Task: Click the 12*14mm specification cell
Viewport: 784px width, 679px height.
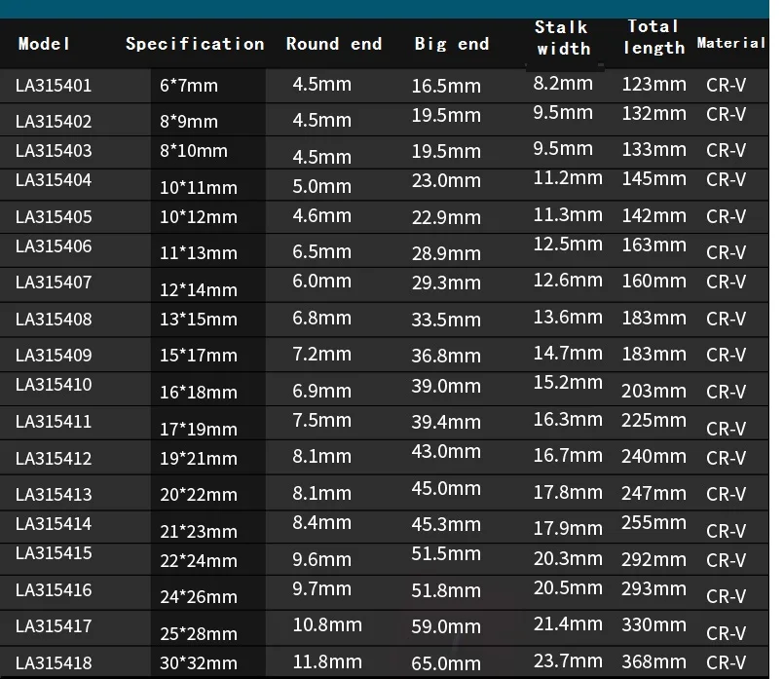Action: point(199,290)
